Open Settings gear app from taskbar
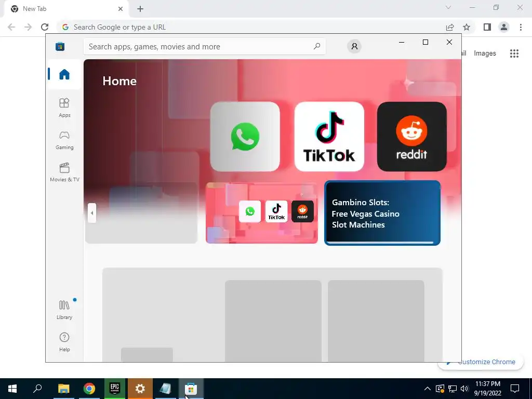The image size is (532, 399). (140, 389)
